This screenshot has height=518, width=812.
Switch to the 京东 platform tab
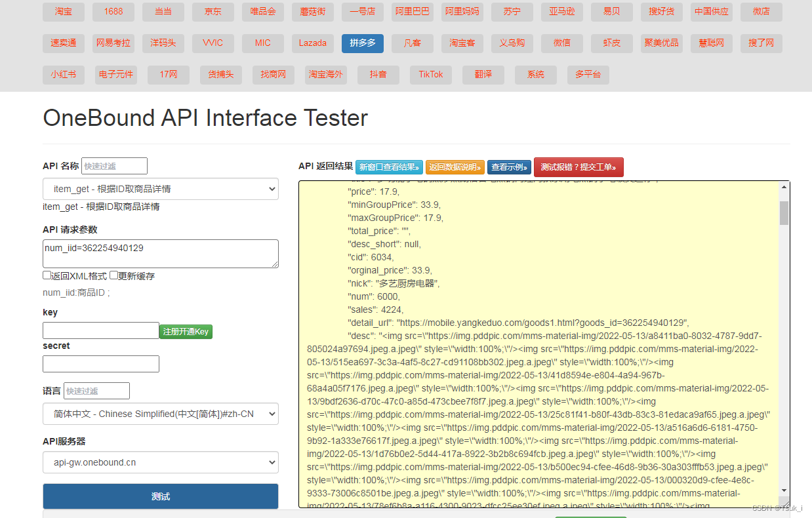213,12
